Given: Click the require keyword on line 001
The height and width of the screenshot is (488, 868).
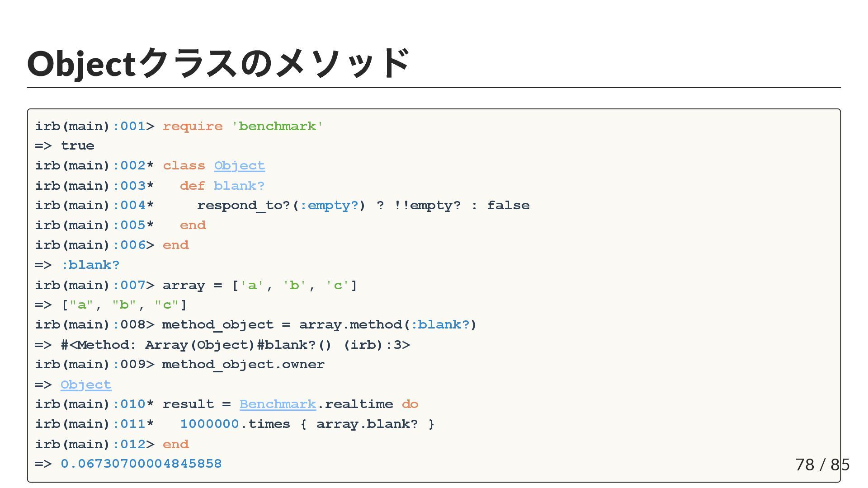Looking at the screenshot, I should coord(193,126).
